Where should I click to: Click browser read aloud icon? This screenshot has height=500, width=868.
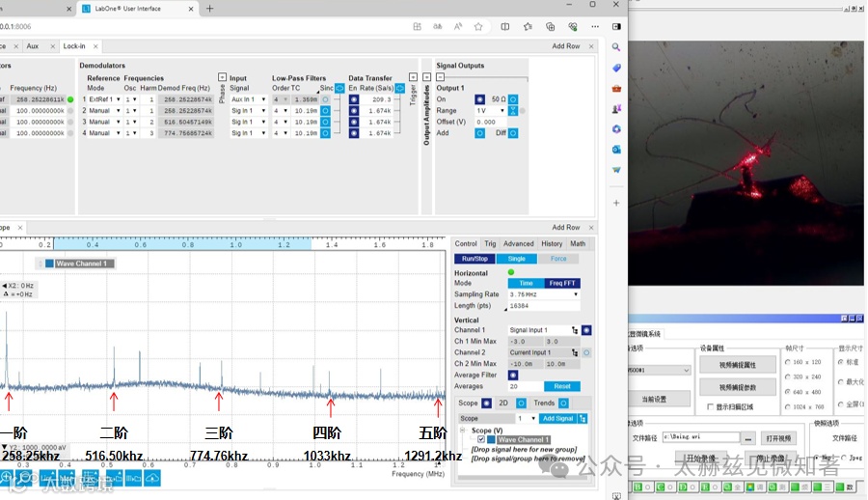tap(458, 27)
